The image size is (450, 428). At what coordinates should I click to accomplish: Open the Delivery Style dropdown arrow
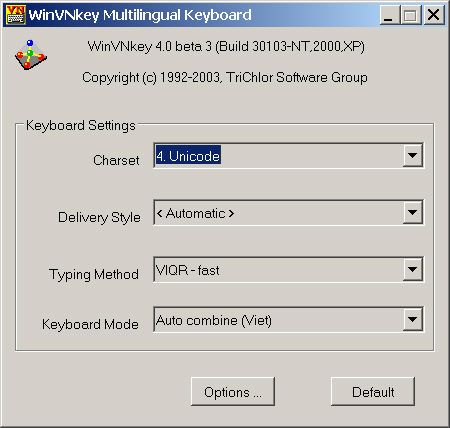coord(413,213)
